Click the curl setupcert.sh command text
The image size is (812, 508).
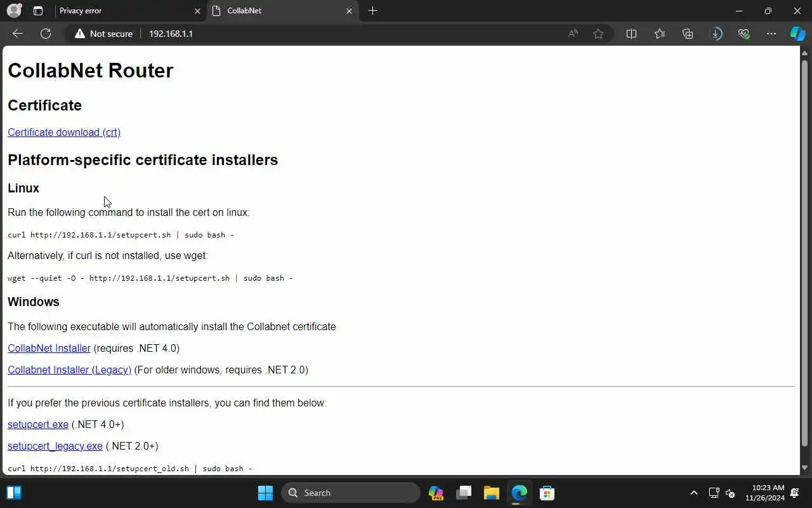pos(121,235)
